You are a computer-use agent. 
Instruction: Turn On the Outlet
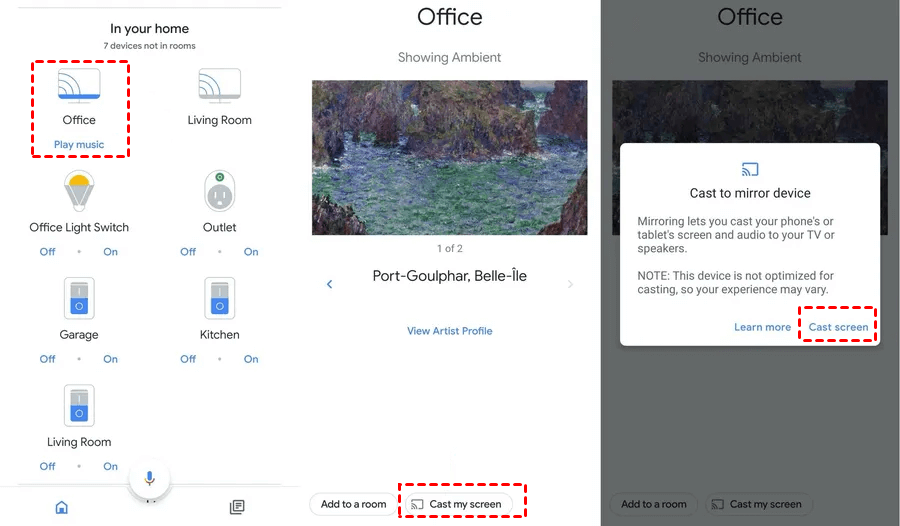point(251,252)
